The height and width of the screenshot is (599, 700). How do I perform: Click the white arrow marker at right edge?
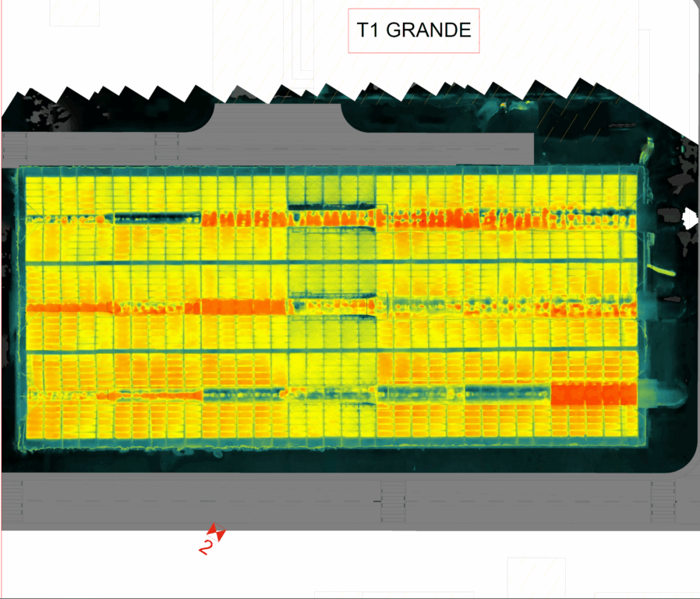690,219
